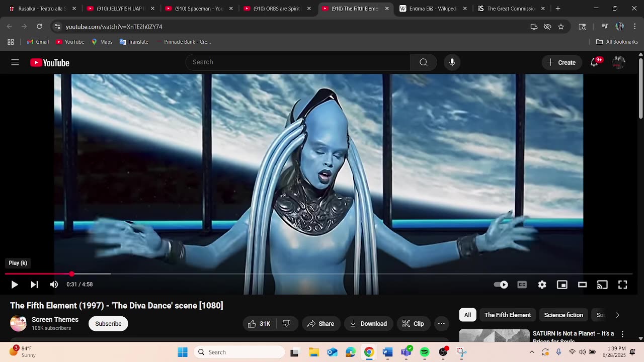This screenshot has width=644, height=362.
Task: Switch to miniplayer mode
Action: 562,285
